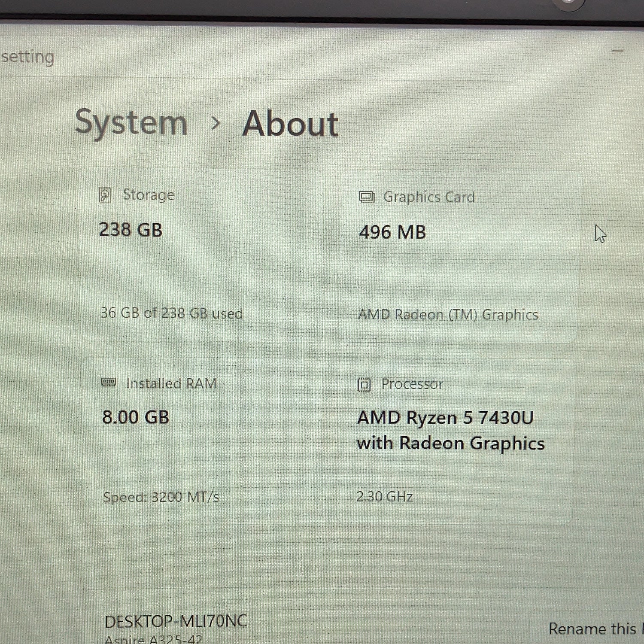Click the About breadcrumb heading
Viewport: 644px width, 644px height.
click(291, 124)
